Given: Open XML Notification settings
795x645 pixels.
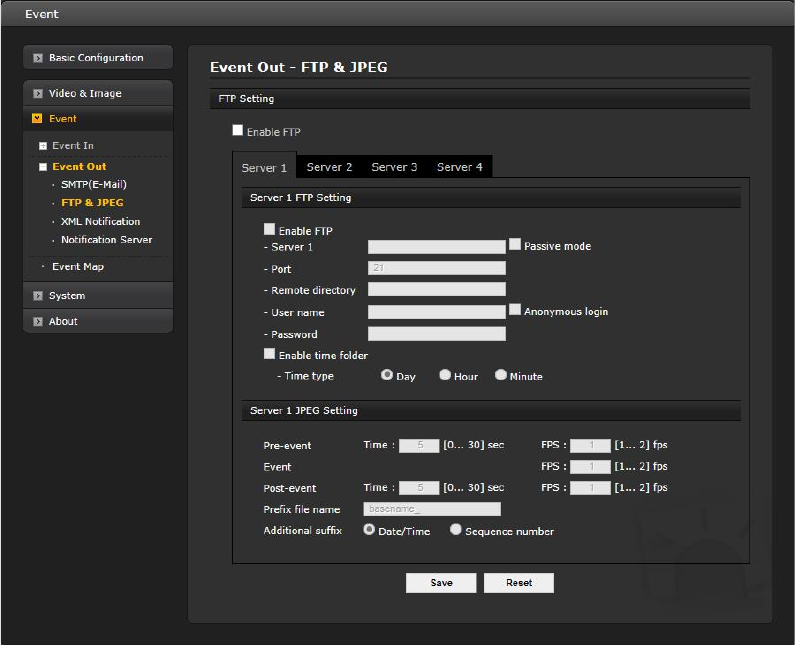Looking at the screenshot, I should (x=100, y=222).
